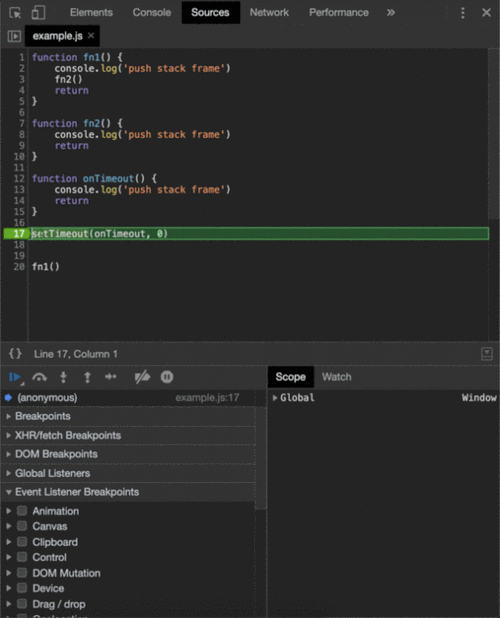The width and height of the screenshot is (500, 618).
Task: Switch to the Elements tab
Action: [x=91, y=13]
